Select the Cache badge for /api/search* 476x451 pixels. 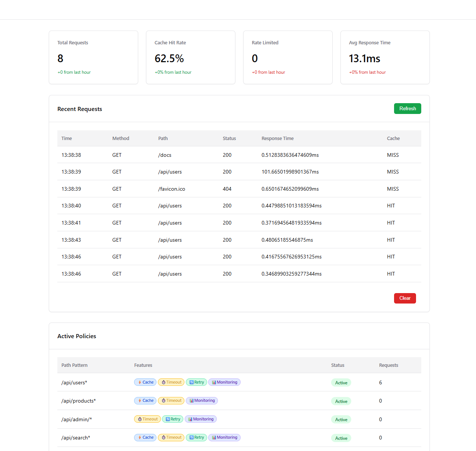coord(145,437)
